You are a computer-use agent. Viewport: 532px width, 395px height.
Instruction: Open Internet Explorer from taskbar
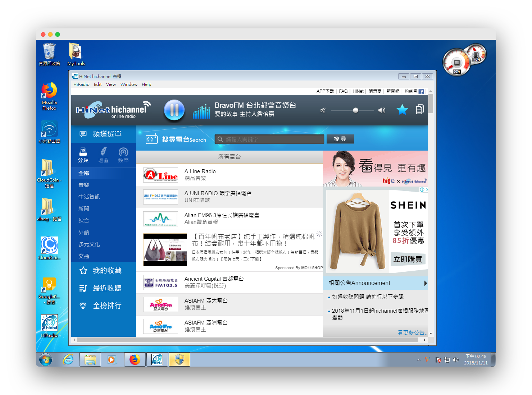pyautogui.click(x=68, y=359)
